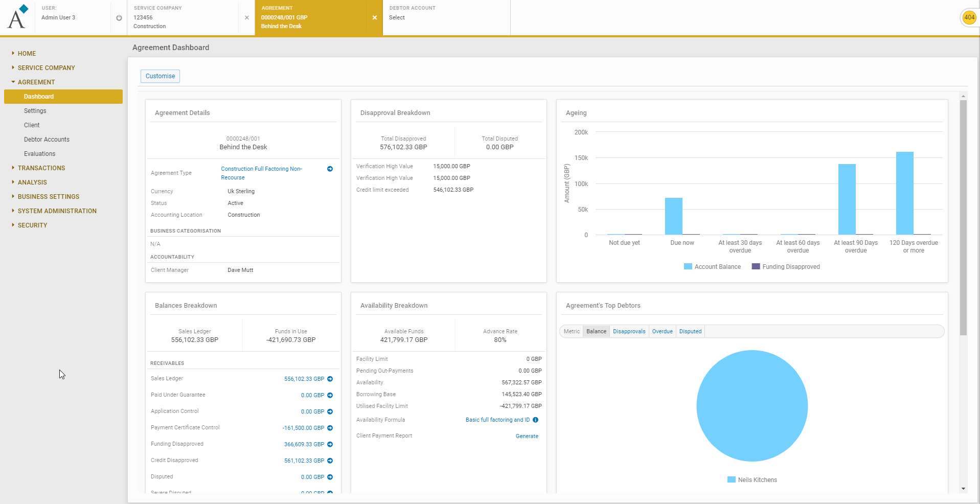Expand the SYSTEM ADMINISTRATION menu section
The height and width of the screenshot is (504, 980).
pos(57,211)
